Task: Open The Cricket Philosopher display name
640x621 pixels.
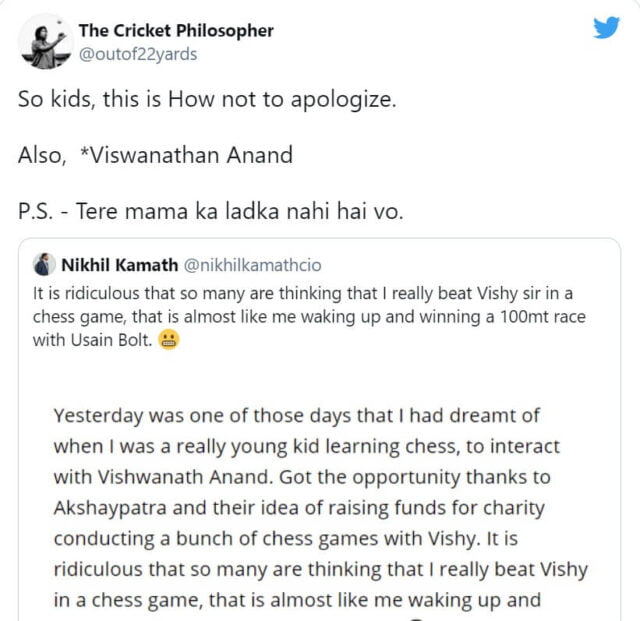Action: [175, 31]
